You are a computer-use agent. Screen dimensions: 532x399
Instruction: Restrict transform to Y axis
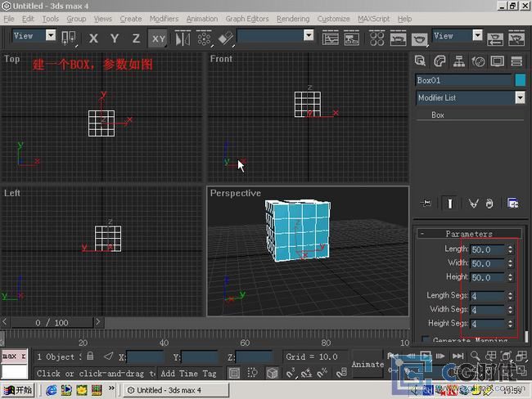[115, 38]
